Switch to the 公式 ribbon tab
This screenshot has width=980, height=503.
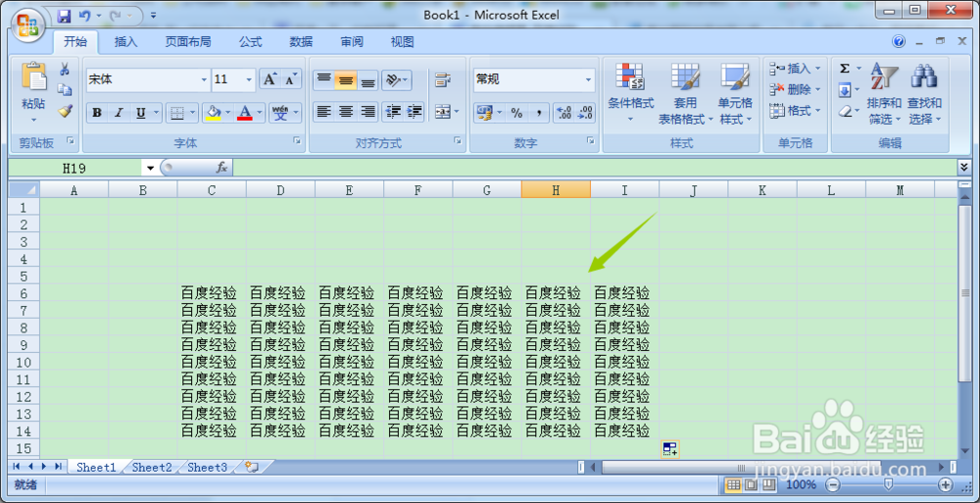pyautogui.click(x=251, y=42)
